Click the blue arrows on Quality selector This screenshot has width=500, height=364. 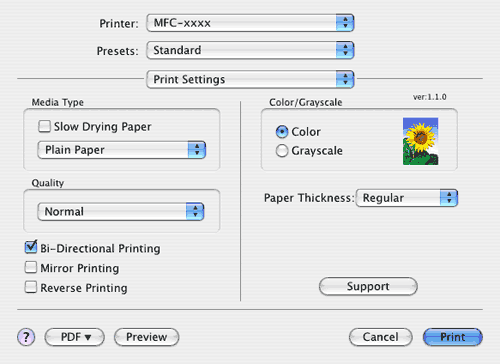[x=195, y=211]
